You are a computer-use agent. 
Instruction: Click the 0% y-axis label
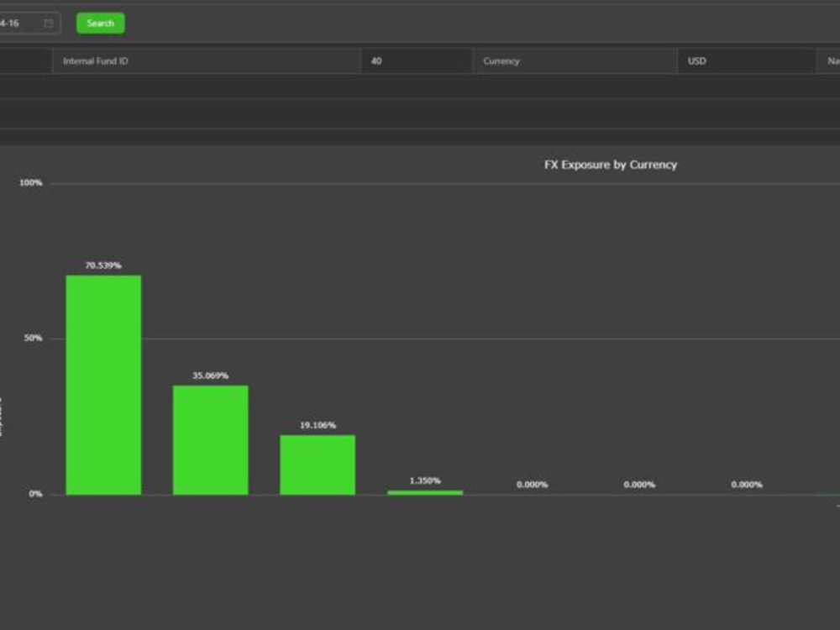(x=35, y=494)
